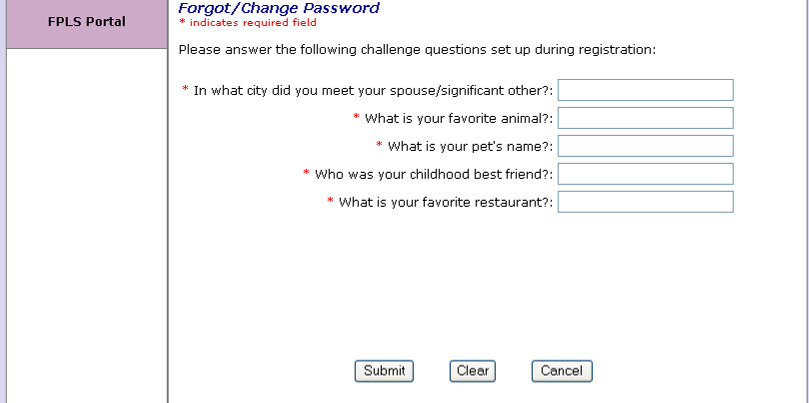Image resolution: width=809 pixels, height=403 pixels.
Task: Cancel the password change form
Action: pyautogui.click(x=561, y=371)
